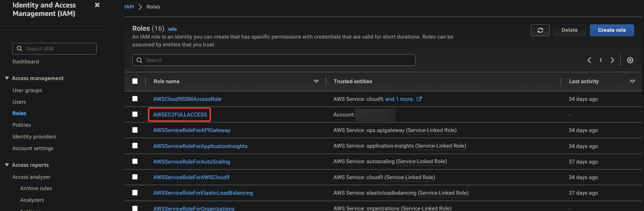Click the Trusted entities column header

click(x=353, y=81)
